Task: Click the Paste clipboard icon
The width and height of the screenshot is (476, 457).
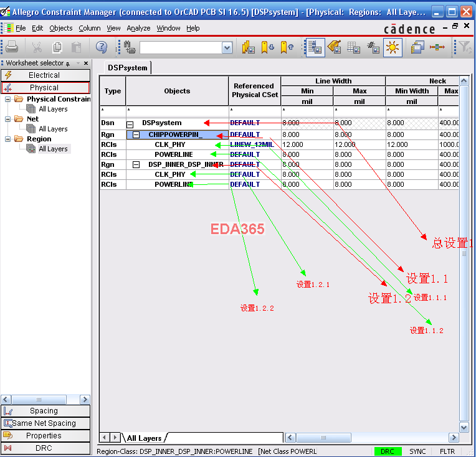Action: coord(76,47)
